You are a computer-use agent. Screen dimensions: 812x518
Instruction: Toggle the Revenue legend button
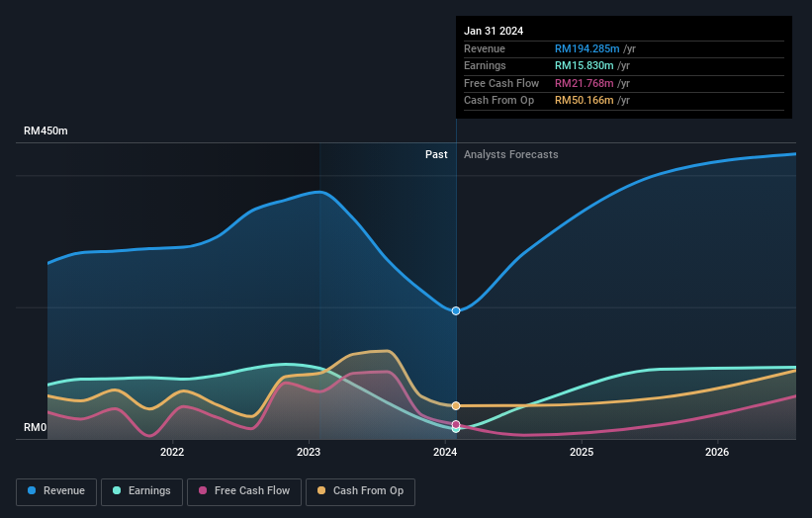pos(56,491)
